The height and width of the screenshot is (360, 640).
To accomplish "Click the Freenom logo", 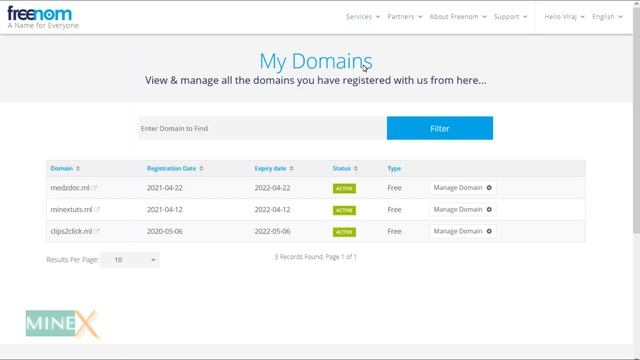I will [x=42, y=18].
